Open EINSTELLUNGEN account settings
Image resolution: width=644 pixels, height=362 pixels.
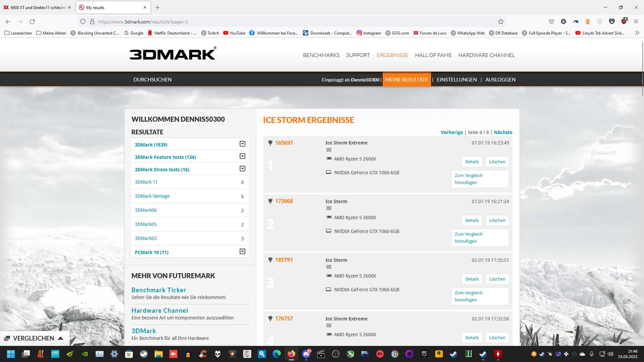(x=457, y=79)
